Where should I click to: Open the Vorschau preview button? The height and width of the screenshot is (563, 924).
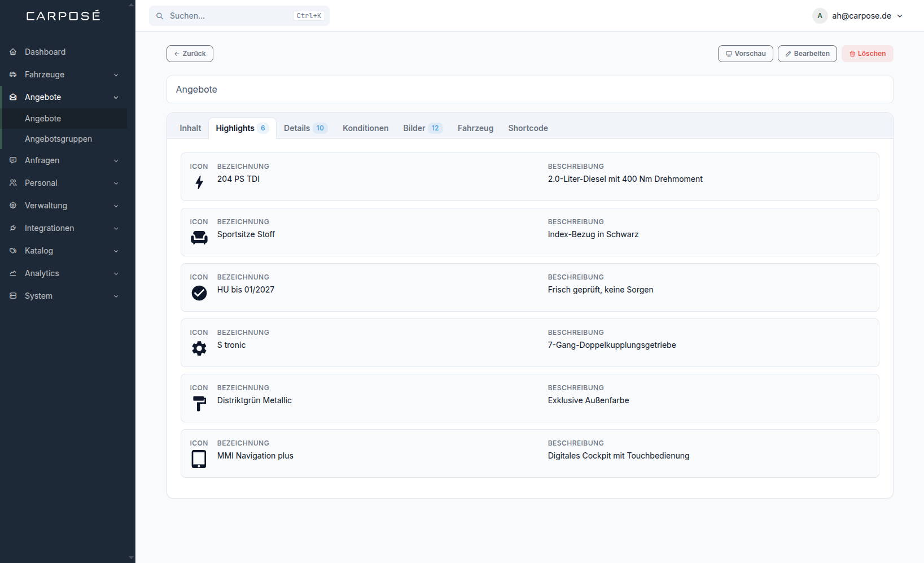point(745,54)
